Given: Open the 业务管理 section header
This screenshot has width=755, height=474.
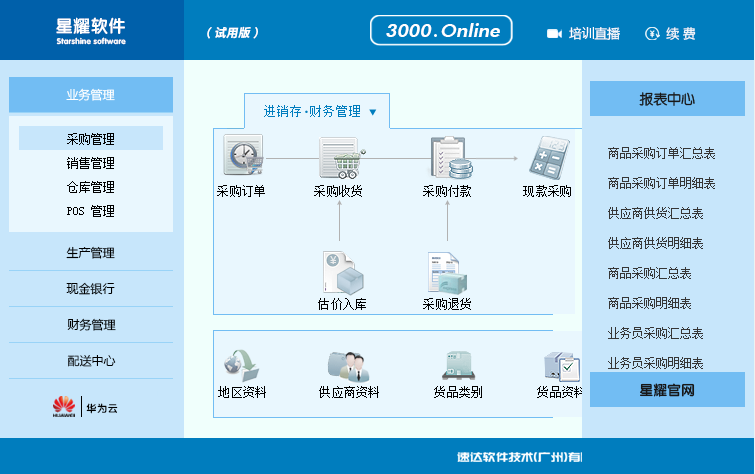Looking at the screenshot, I should coord(91,94).
